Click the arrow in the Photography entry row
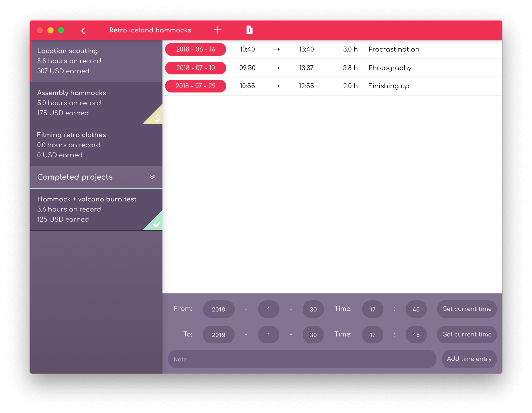This screenshot has width=532, height=413. coord(277,68)
